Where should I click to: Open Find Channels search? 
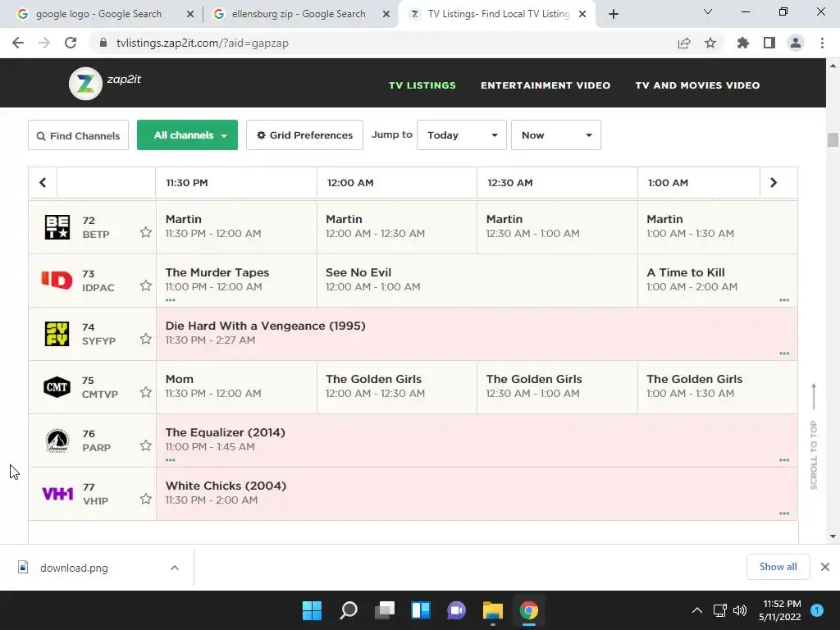point(78,135)
